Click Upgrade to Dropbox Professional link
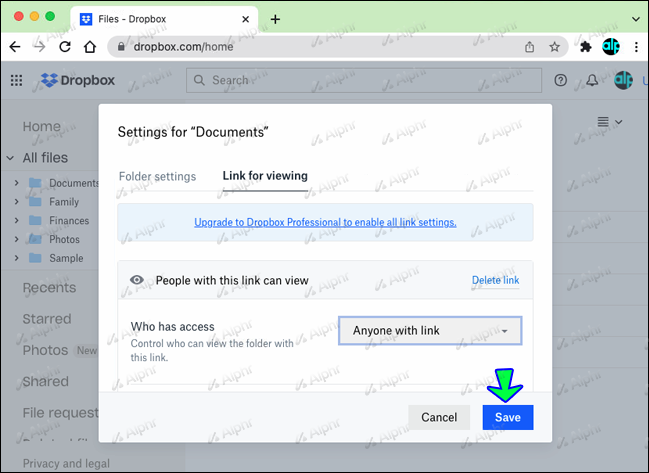Image resolution: width=649 pixels, height=473 pixels. click(x=325, y=222)
